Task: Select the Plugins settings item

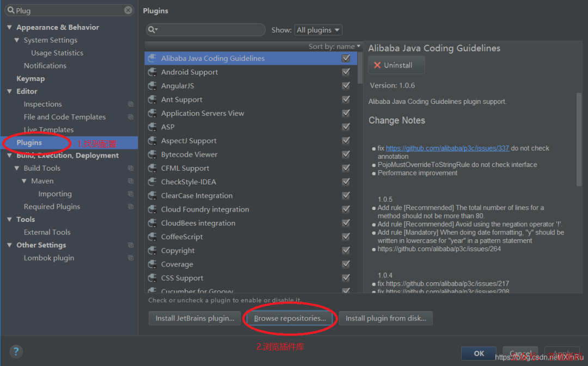Action: [69, 142]
